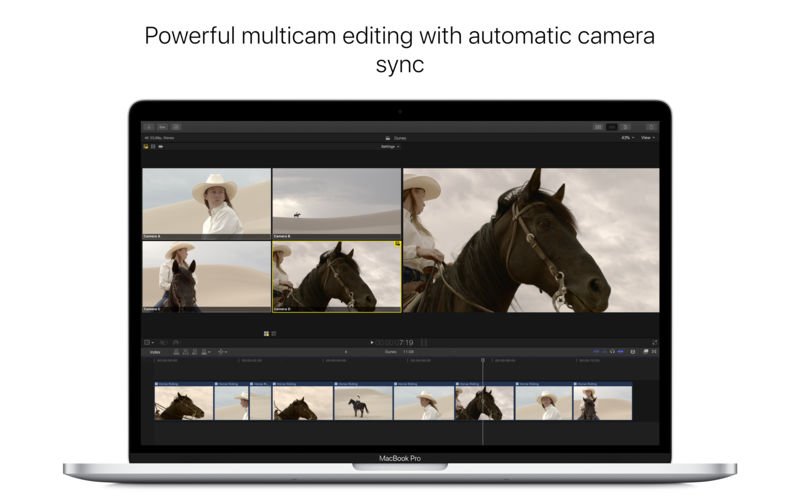Select the sixth timeline clip of woman in hat
The image size is (800, 500).
tap(424, 401)
